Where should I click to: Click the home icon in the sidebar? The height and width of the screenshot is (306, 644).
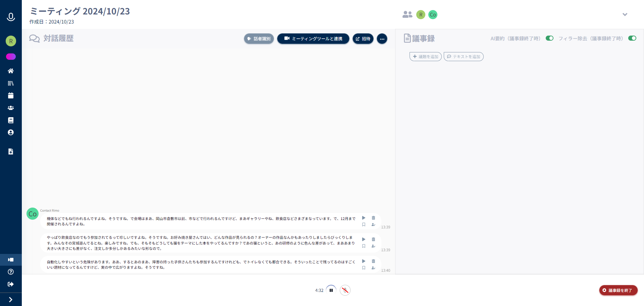(x=11, y=71)
